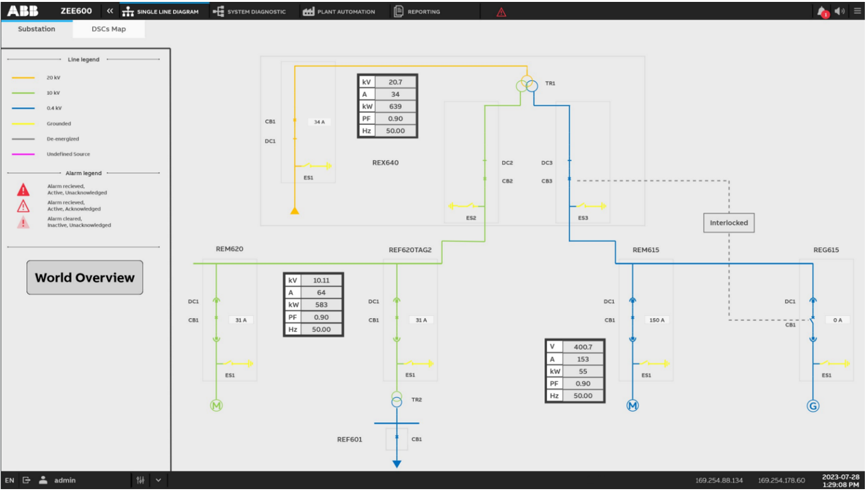Collapse the navigation with double-chevron icon
The image size is (868, 491).
coord(110,11)
